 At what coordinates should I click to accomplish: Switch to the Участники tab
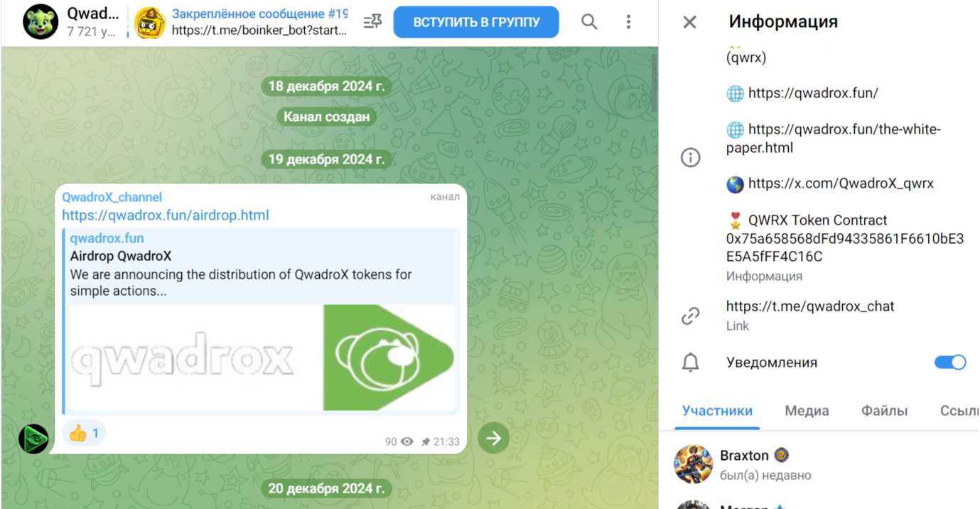click(x=717, y=411)
